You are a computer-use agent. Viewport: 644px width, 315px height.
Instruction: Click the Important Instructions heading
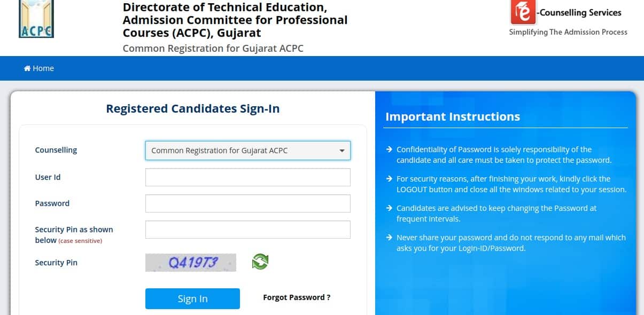click(x=453, y=117)
